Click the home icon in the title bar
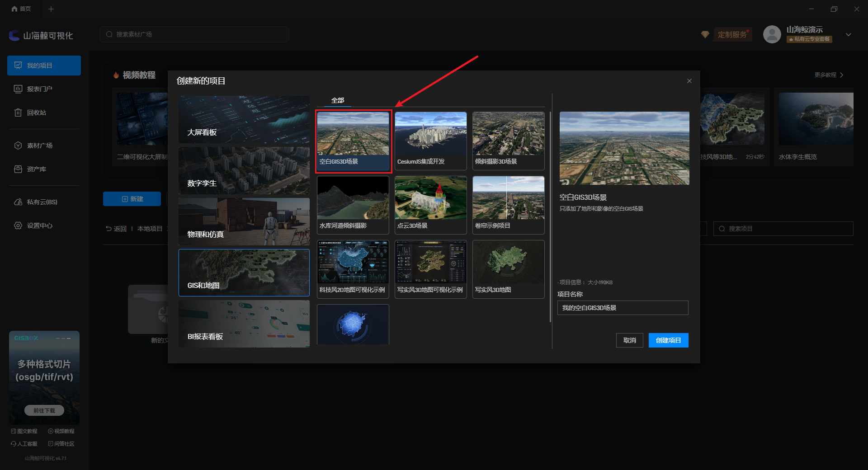The image size is (868, 470). coord(14,9)
